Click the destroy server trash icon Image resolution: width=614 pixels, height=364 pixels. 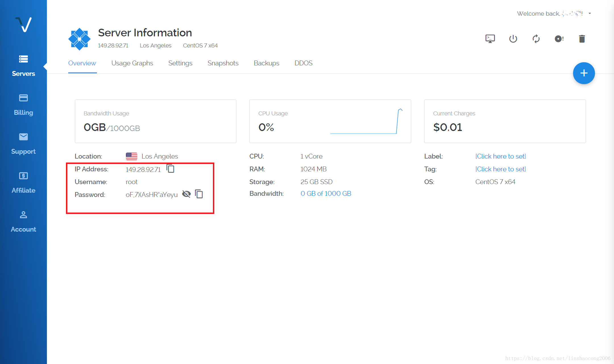582,39
